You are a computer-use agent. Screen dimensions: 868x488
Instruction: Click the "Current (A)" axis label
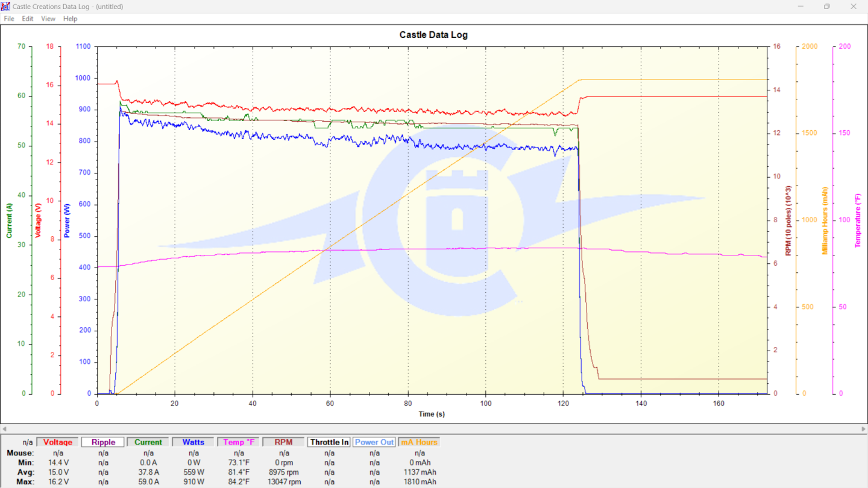pyautogui.click(x=9, y=220)
